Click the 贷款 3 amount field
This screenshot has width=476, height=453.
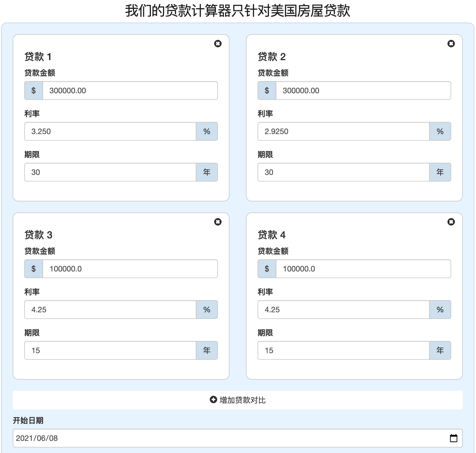(x=130, y=269)
